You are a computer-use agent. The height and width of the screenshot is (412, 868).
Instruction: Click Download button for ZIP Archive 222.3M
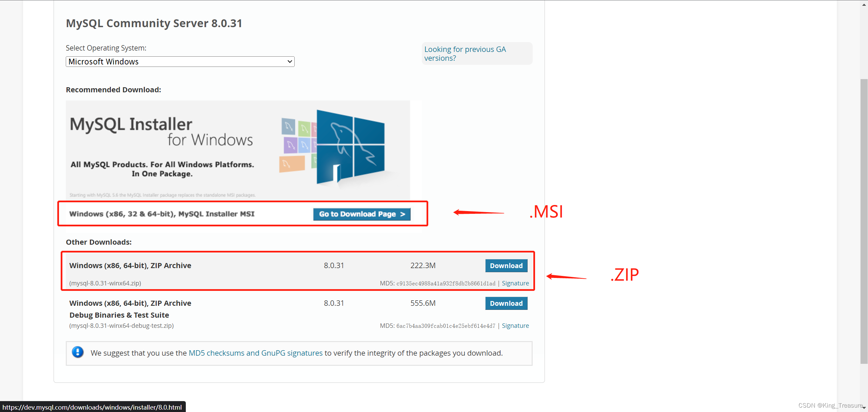[505, 265]
